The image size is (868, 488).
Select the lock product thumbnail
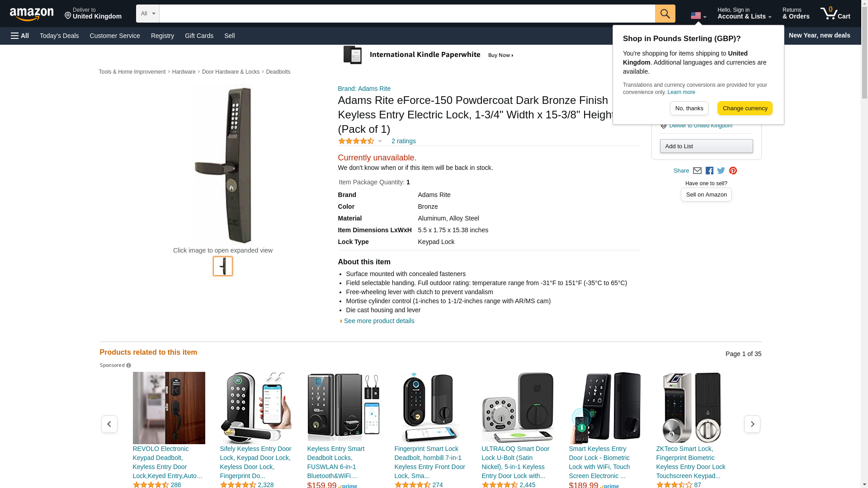point(223,266)
